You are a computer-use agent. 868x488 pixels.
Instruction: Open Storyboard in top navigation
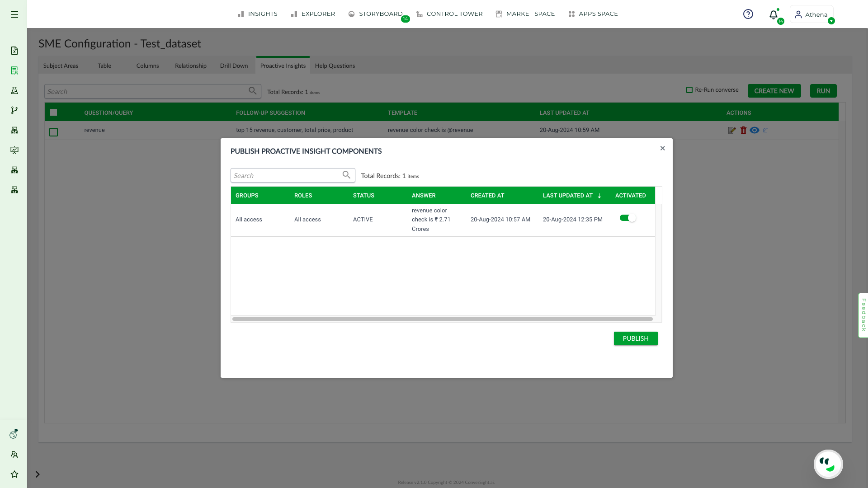(376, 14)
